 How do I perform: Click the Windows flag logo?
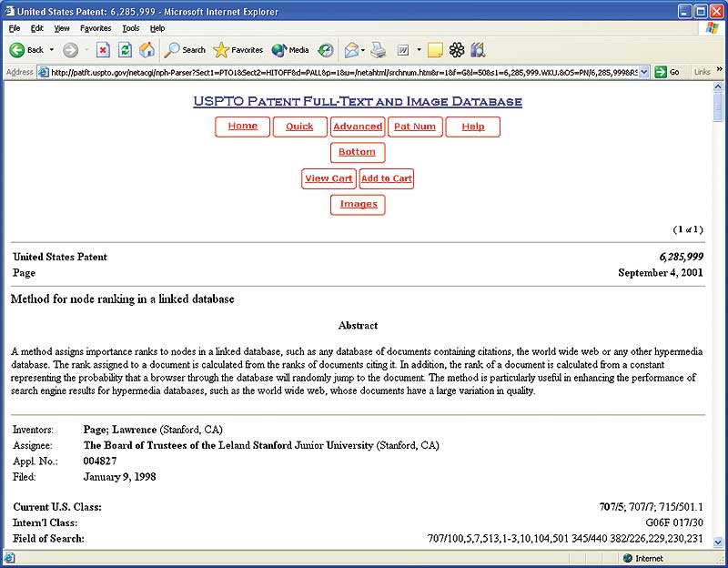point(712,28)
